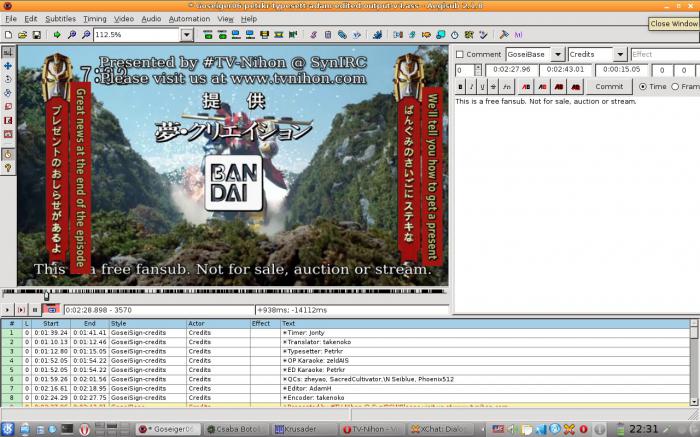
Task: Select row with Translator: takenoko
Action: point(345,342)
